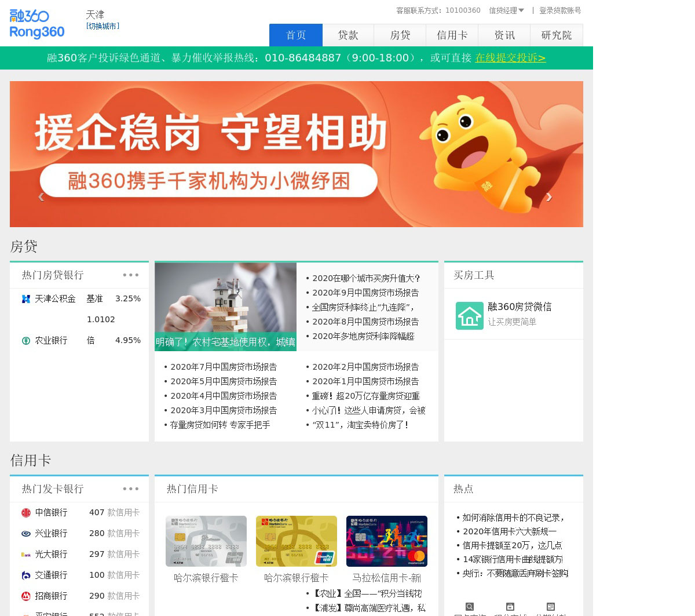Screen dimensions: 695x616
Task: Go to previous banner slide arrow
Action: pyautogui.click(x=41, y=197)
